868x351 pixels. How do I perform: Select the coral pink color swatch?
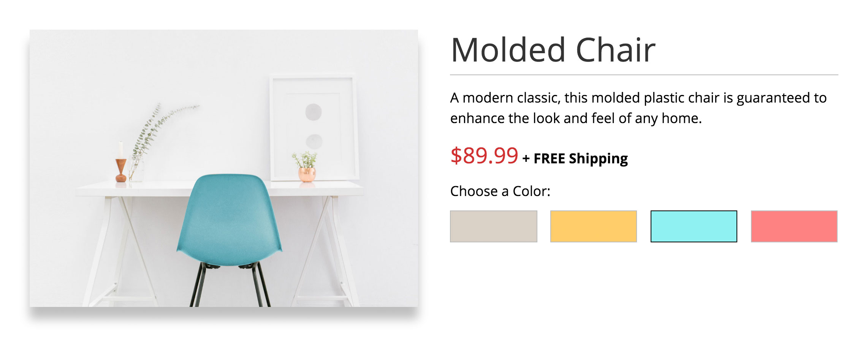pyautogui.click(x=794, y=226)
